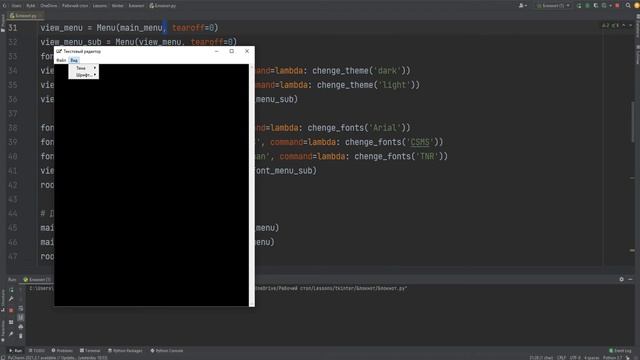
Task: Open Search Everywhere magnifier icon
Action: (628, 6)
